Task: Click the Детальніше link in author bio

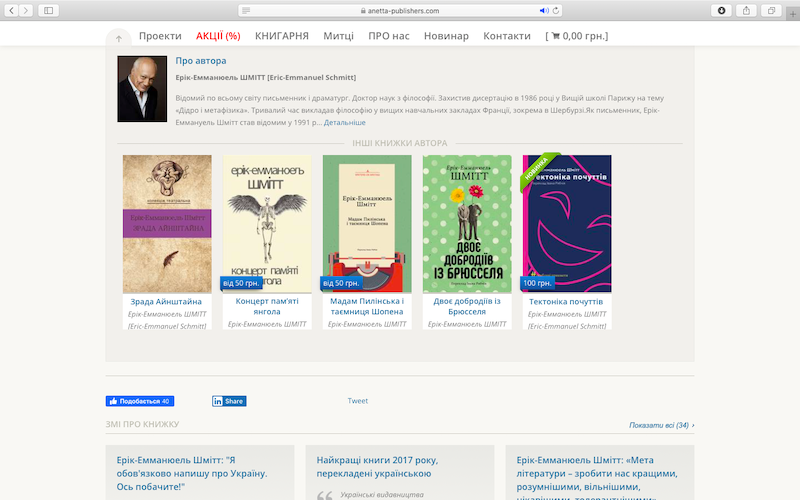Action: point(344,122)
